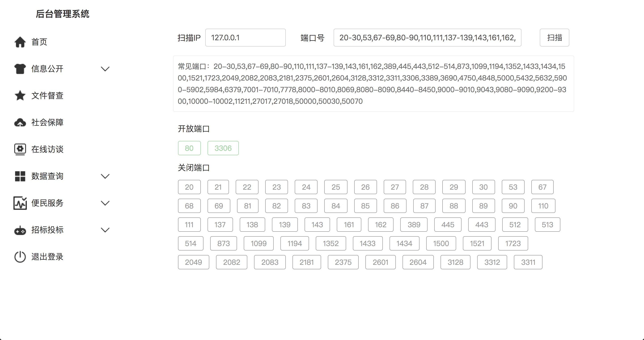The image size is (644, 340).
Task: Click the star icon for 文件督查
Action: click(20, 96)
